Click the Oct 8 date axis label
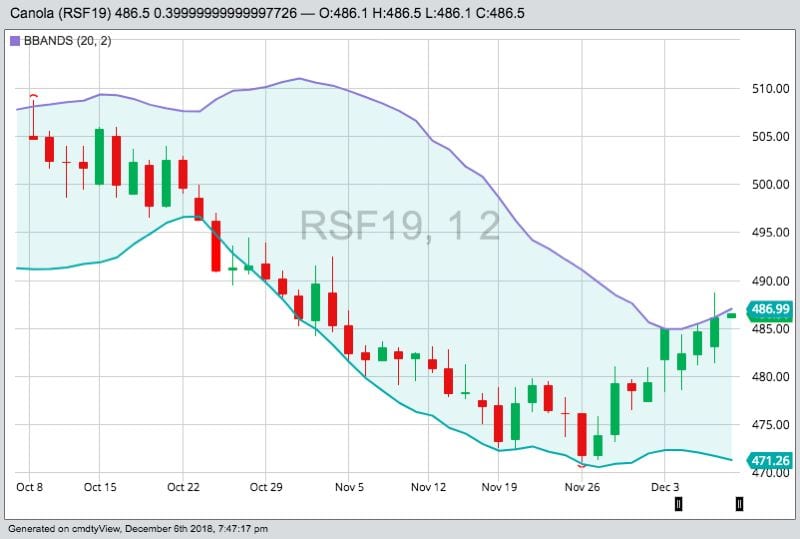The image size is (800, 539). pos(30,487)
